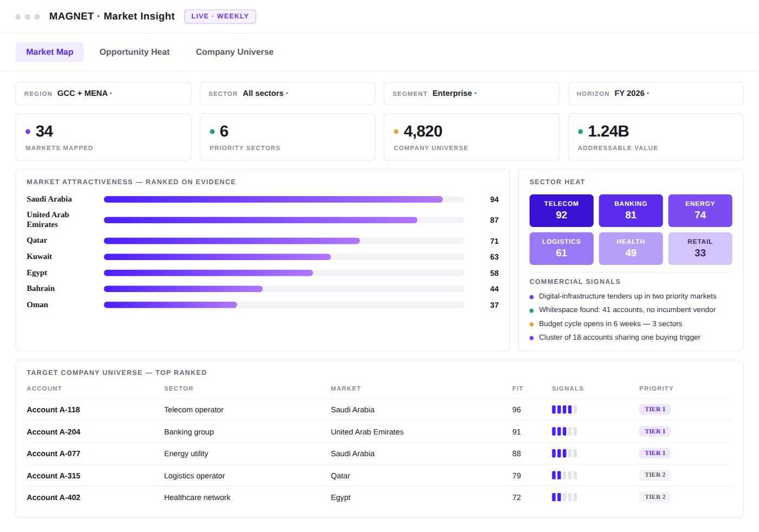Switch to the Market Map tab
Image resolution: width=759 pixels, height=532 pixels.
50,52
